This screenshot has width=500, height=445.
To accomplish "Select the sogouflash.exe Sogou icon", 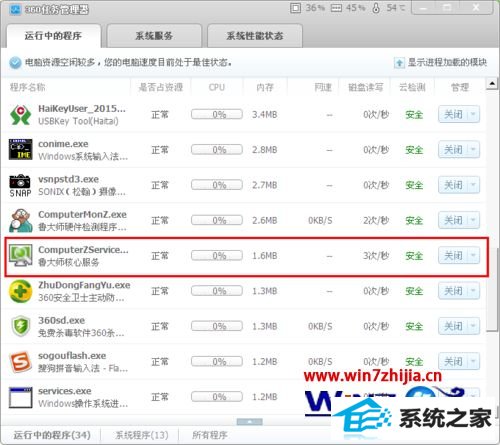I will pyautogui.click(x=20, y=362).
